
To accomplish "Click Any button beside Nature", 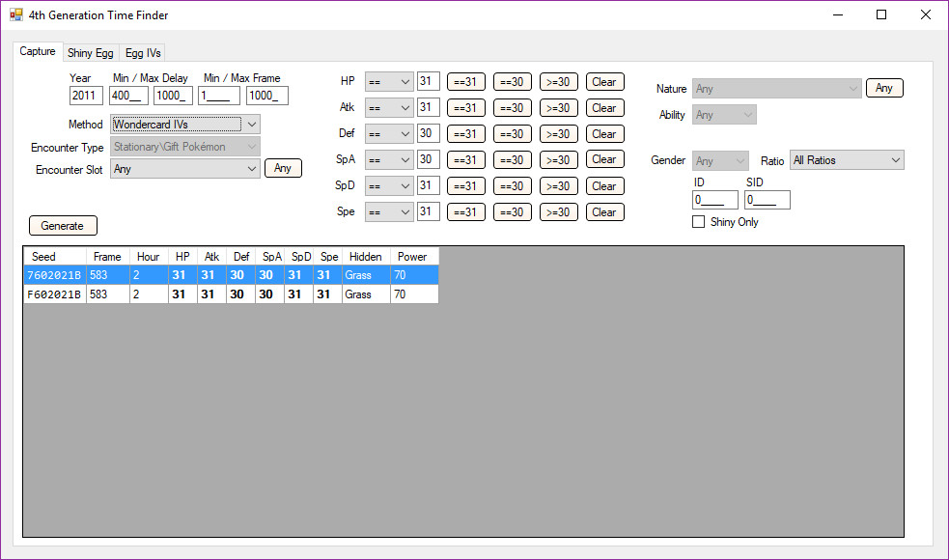I will [884, 88].
